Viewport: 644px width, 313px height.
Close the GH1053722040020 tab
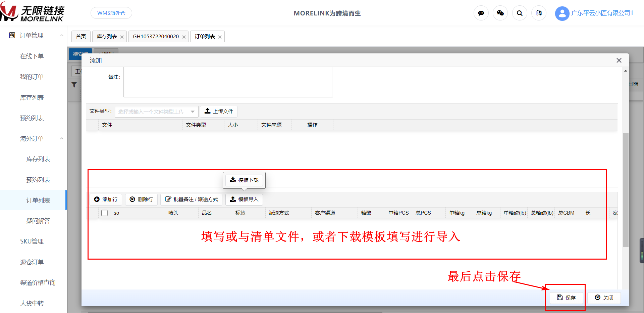coord(184,37)
